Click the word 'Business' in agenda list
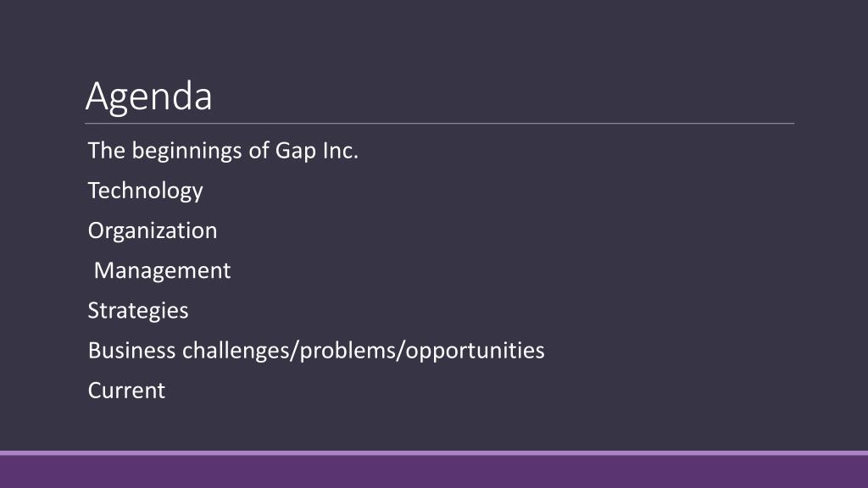Image resolution: width=868 pixels, height=488 pixels. click(x=131, y=351)
